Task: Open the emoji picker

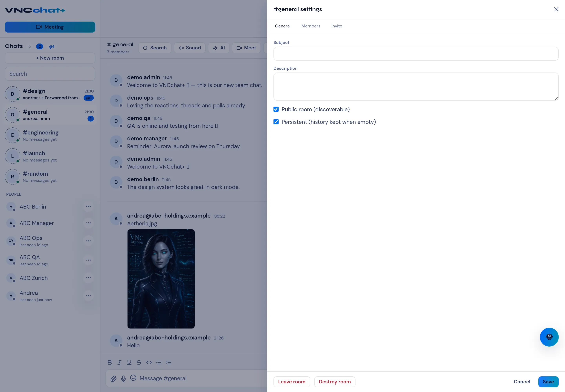Action: pyautogui.click(x=133, y=378)
